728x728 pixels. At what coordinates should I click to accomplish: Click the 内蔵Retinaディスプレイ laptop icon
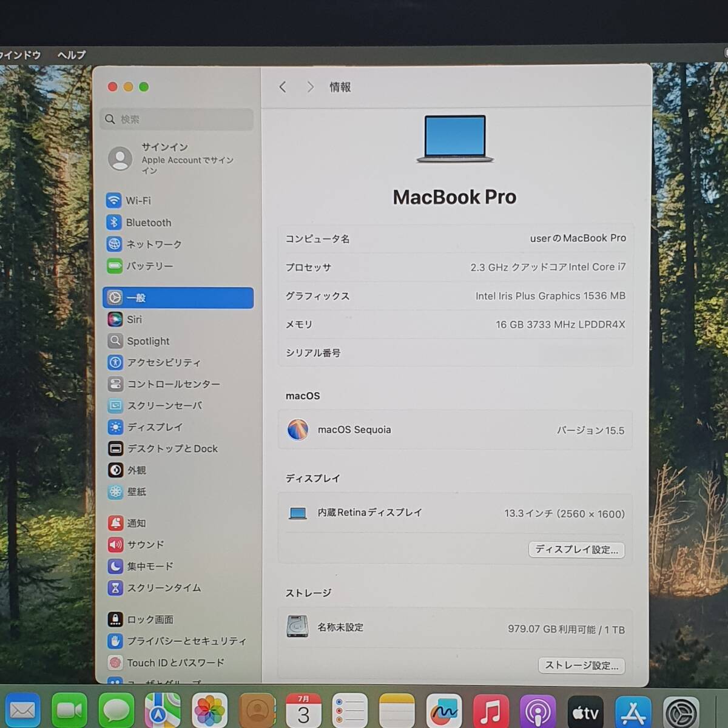pyautogui.click(x=298, y=513)
